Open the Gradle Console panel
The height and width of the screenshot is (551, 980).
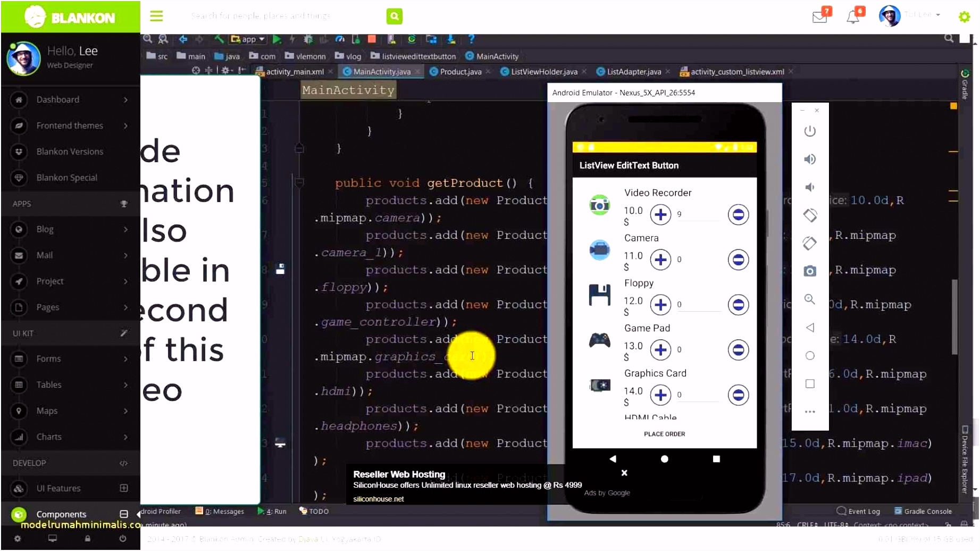click(x=923, y=512)
